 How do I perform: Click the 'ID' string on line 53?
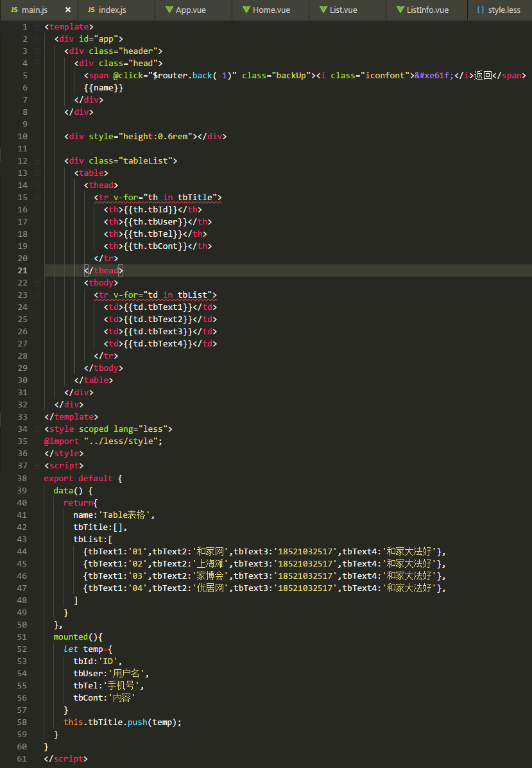click(x=108, y=661)
